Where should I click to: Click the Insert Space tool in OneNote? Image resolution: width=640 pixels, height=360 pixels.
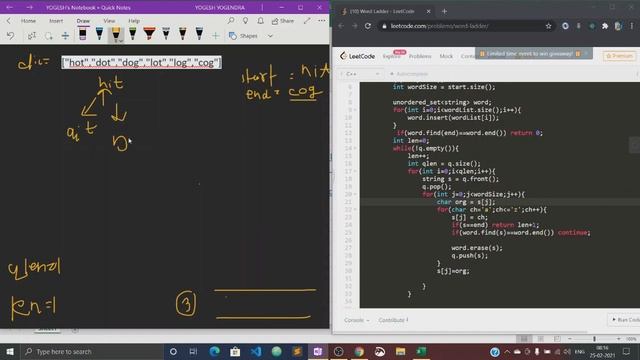(x=65, y=36)
